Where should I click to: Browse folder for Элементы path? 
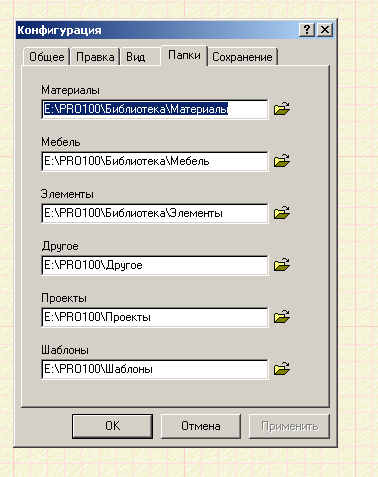tap(282, 213)
